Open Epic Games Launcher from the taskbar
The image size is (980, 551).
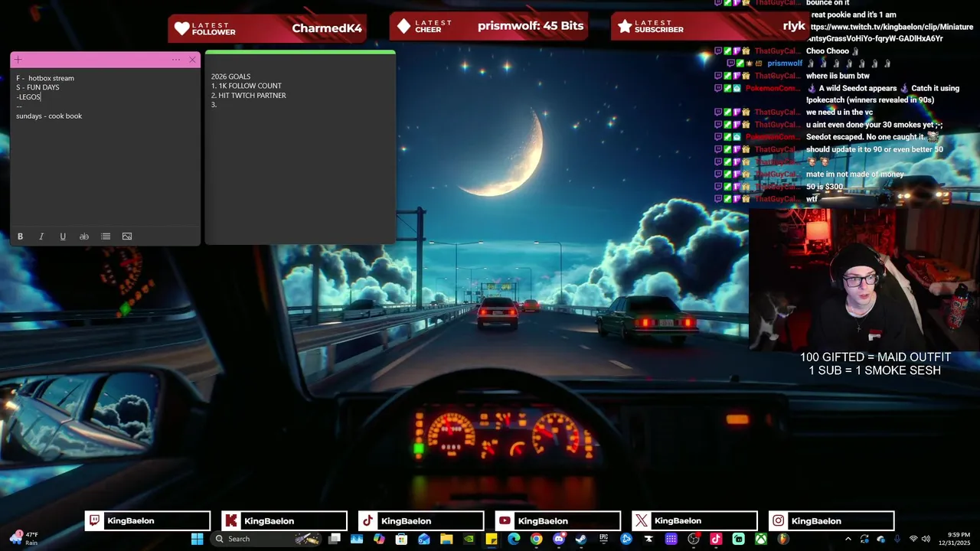point(603,539)
